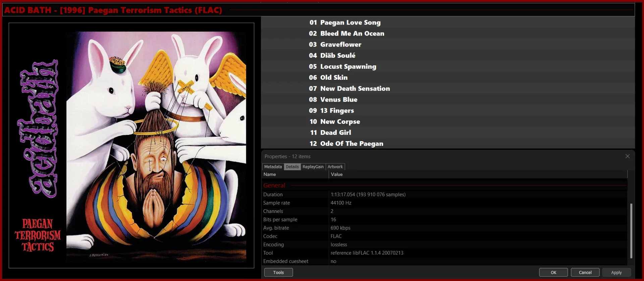
Task: Close the Properties dialog
Action: click(628, 156)
